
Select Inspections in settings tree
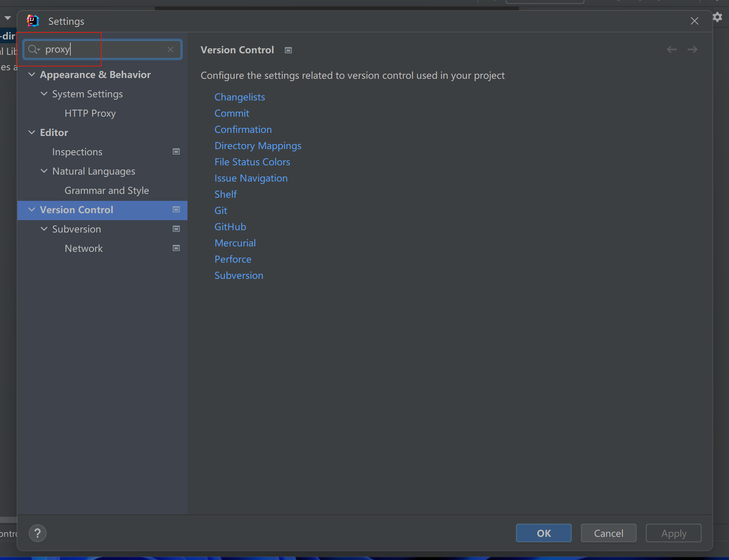tap(77, 152)
